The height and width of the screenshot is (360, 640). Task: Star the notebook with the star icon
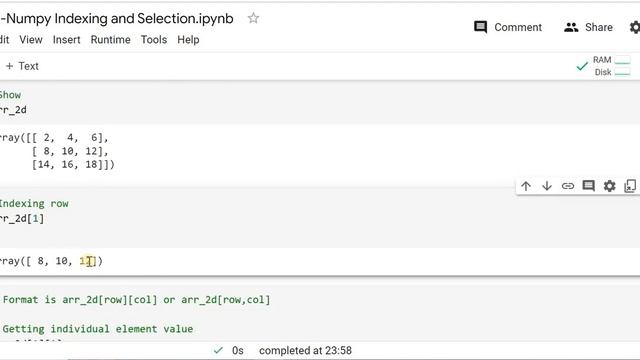253,18
